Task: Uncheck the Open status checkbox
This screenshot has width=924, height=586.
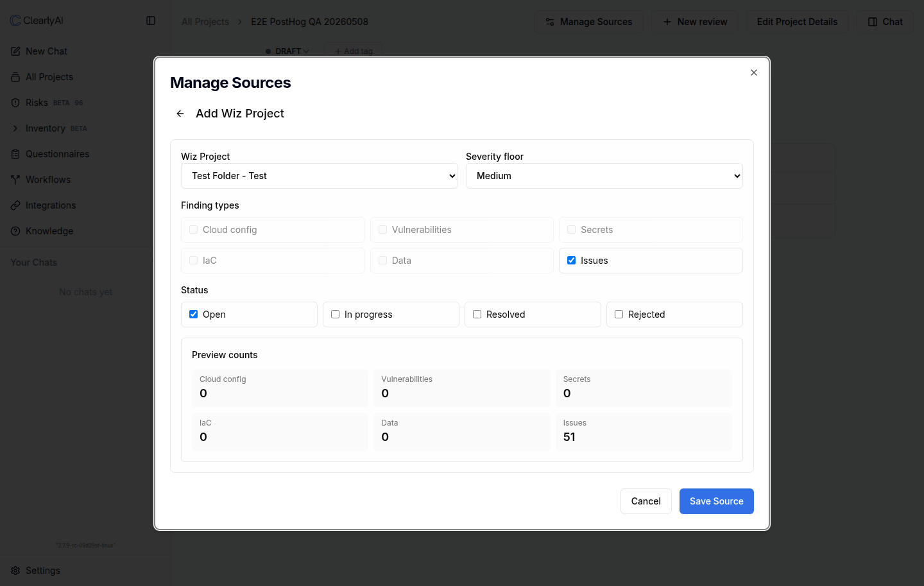Action: pos(193,314)
